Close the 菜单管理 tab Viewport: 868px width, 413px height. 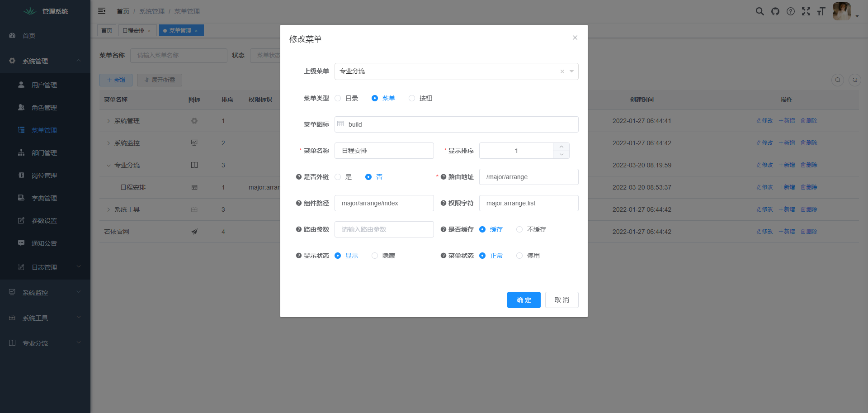tap(196, 31)
